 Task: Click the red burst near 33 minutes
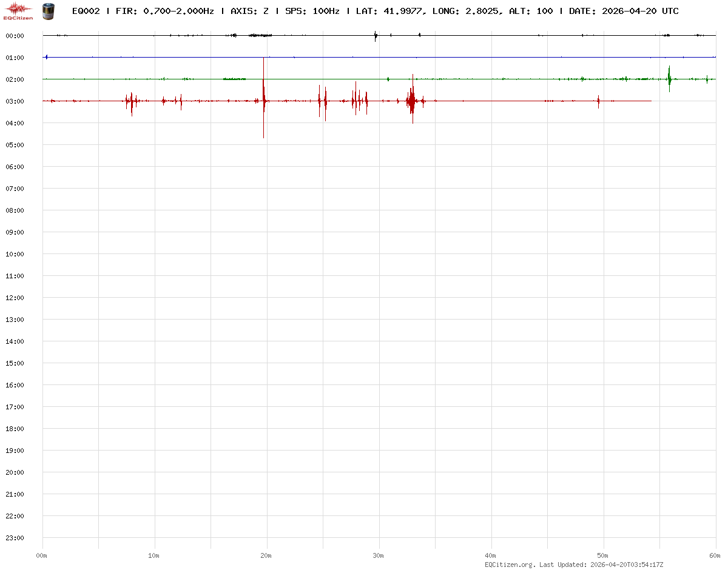[411, 100]
